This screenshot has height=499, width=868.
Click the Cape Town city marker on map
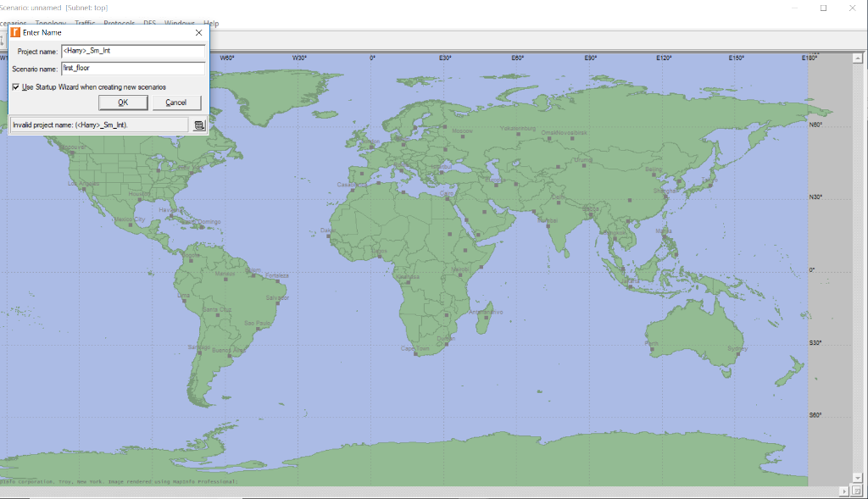415,353
